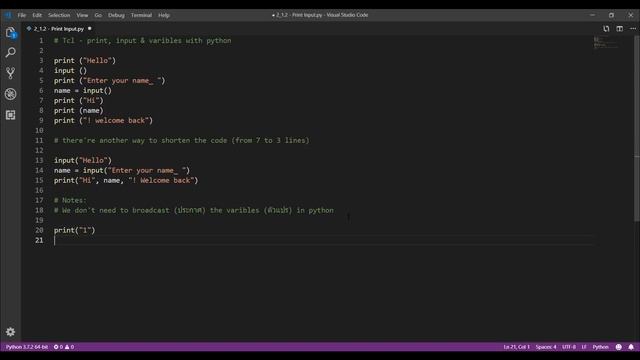The image size is (640, 360).
Task: Click 'input ()' on line 4
Action: click(x=70, y=71)
